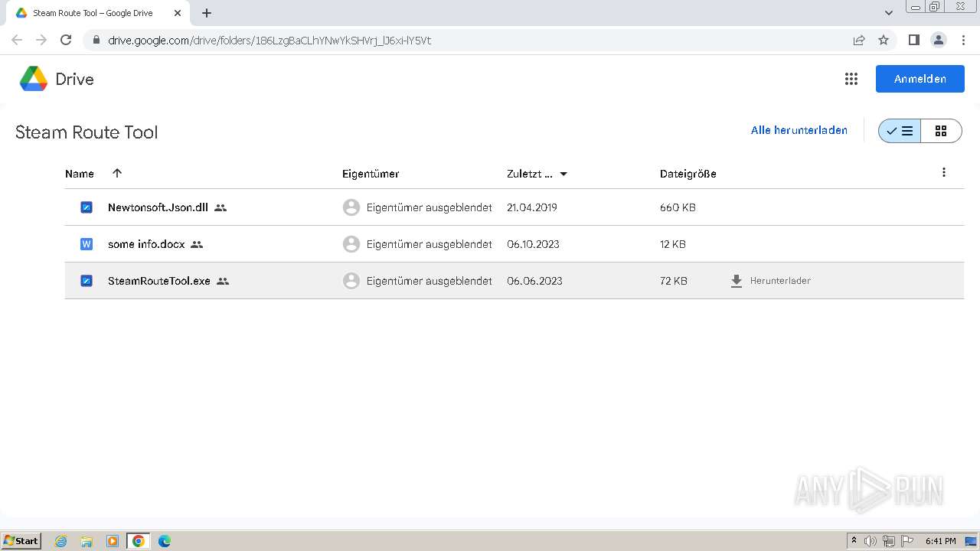This screenshot has width=980, height=551.
Task: Click the 12 KB file size
Action: [x=673, y=244]
